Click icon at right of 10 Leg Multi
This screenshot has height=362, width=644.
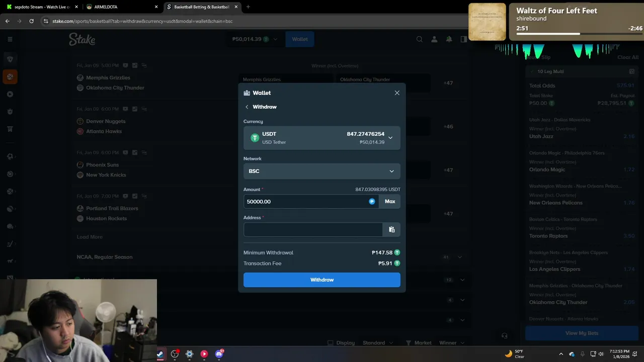point(632,71)
